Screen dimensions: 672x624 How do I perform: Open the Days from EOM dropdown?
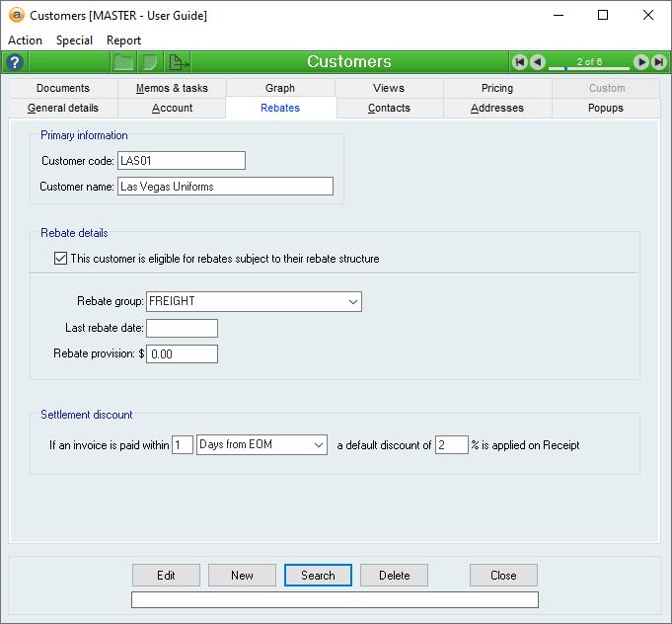pos(318,445)
